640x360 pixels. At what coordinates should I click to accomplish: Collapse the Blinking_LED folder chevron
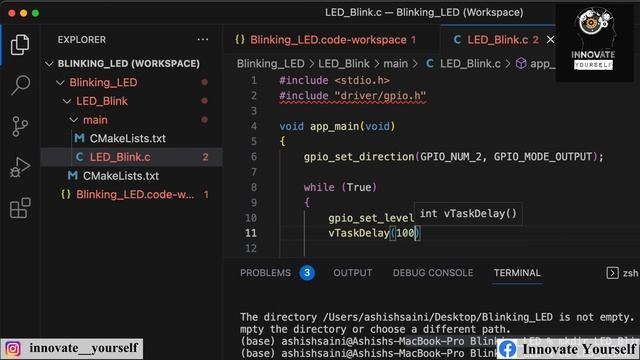60,82
